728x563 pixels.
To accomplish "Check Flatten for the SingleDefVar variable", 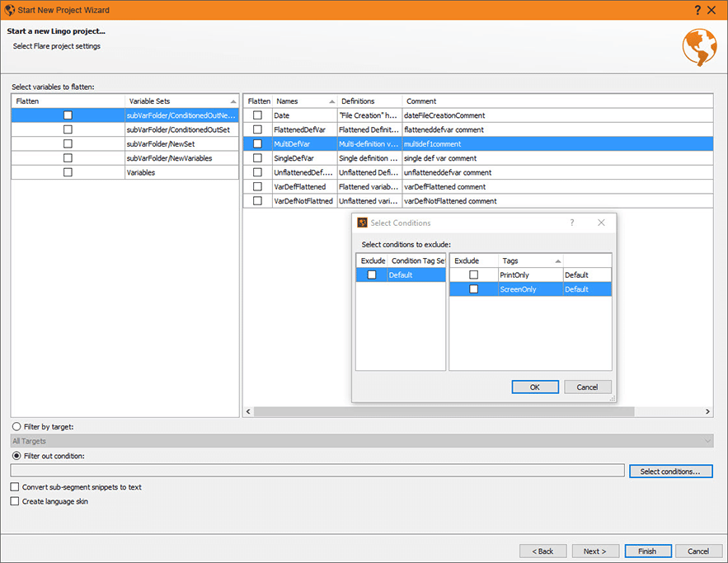I will point(257,157).
